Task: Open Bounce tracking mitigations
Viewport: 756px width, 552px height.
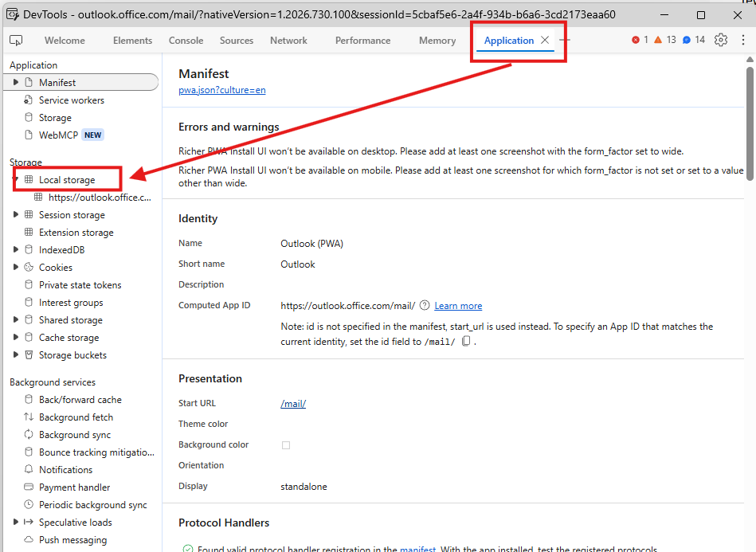Action: tap(96, 452)
